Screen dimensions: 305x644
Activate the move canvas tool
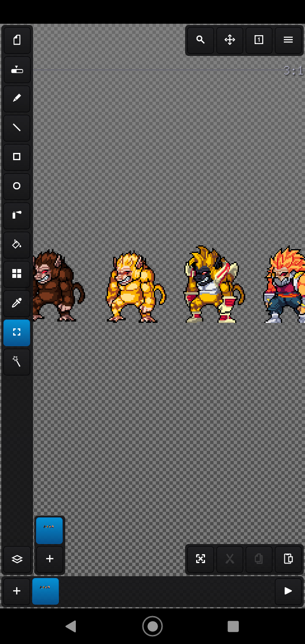tap(230, 40)
